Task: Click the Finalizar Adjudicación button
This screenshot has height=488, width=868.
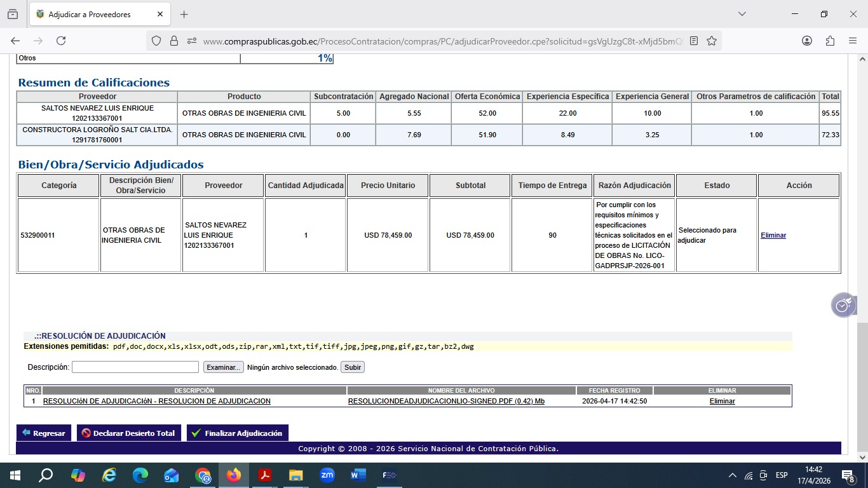Action: point(237,433)
